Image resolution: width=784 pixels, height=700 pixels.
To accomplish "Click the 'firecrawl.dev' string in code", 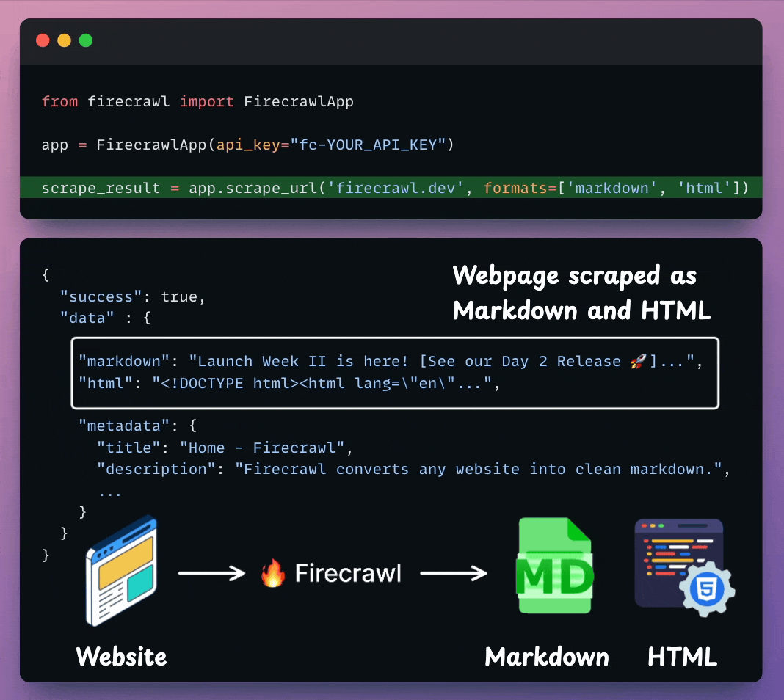I will pyautogui.click(x=396, y=188).
